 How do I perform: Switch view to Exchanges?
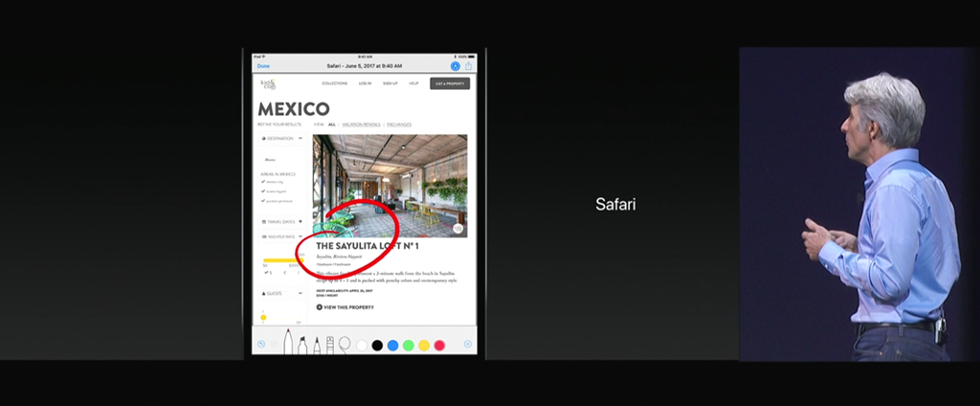point(399,124)
